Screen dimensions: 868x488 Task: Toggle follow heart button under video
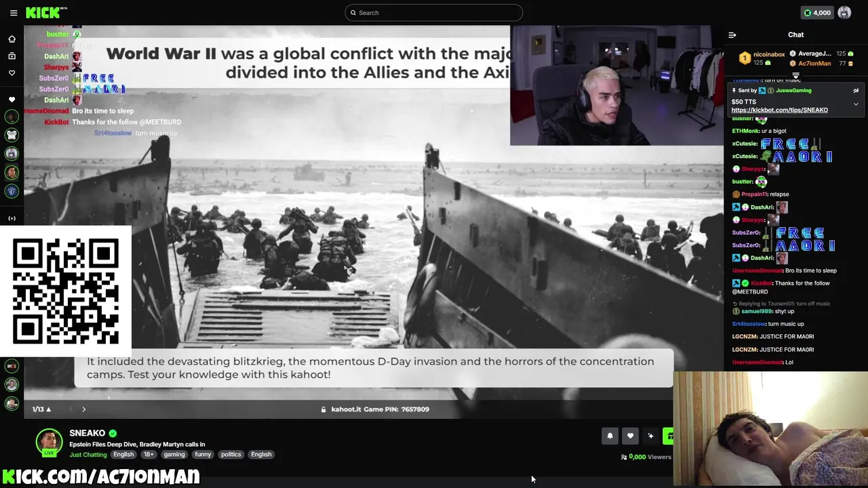630,436
